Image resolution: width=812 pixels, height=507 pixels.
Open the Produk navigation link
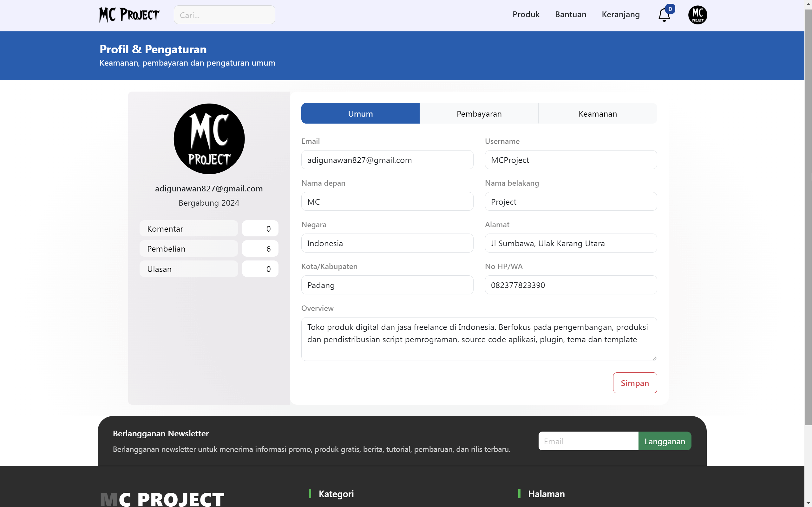(x=526, y=14)
